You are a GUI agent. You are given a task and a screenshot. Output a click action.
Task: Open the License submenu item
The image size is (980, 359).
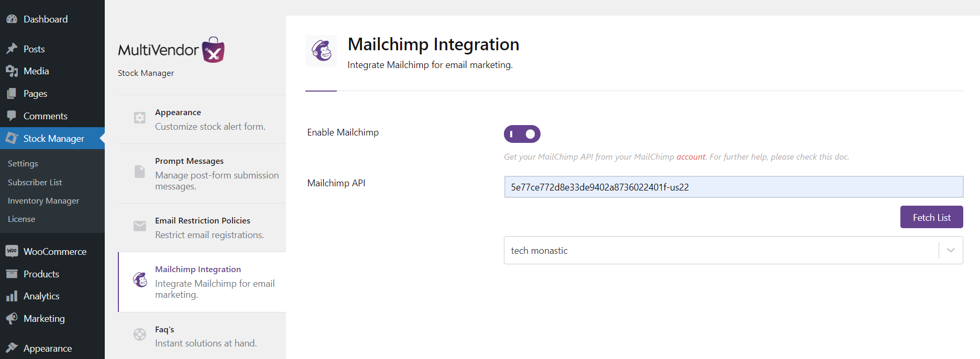click(21, 219)
